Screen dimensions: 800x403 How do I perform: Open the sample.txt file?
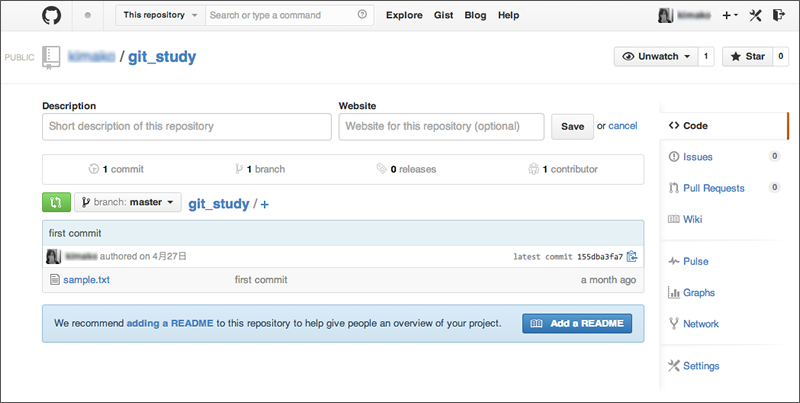[x=86, y=280]
